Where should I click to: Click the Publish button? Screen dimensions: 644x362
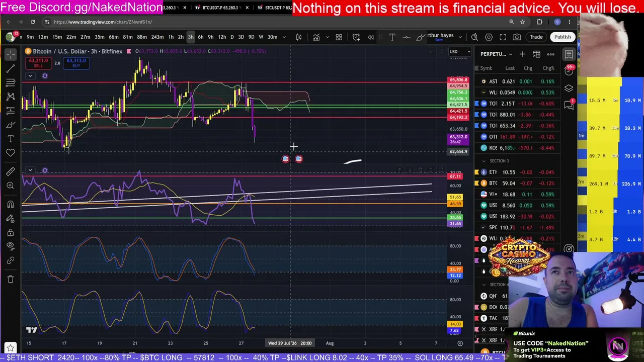pyautogui.click(x=562, y=37)
